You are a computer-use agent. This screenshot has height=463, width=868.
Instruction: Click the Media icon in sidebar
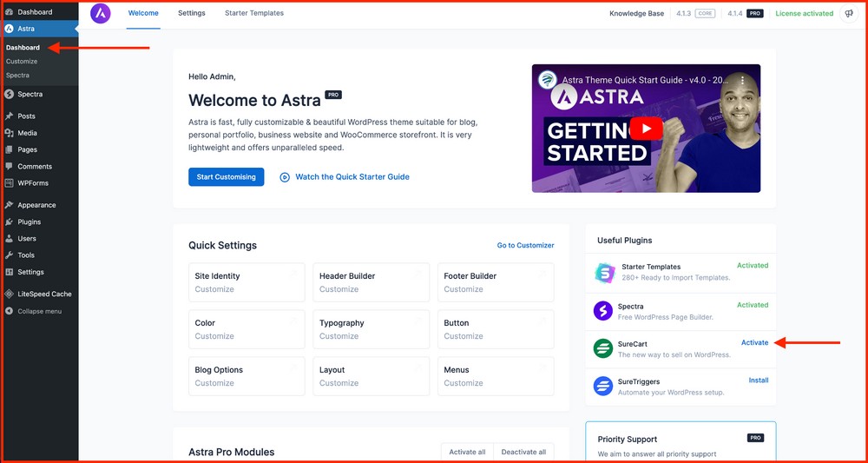click(x=9, y=133)
